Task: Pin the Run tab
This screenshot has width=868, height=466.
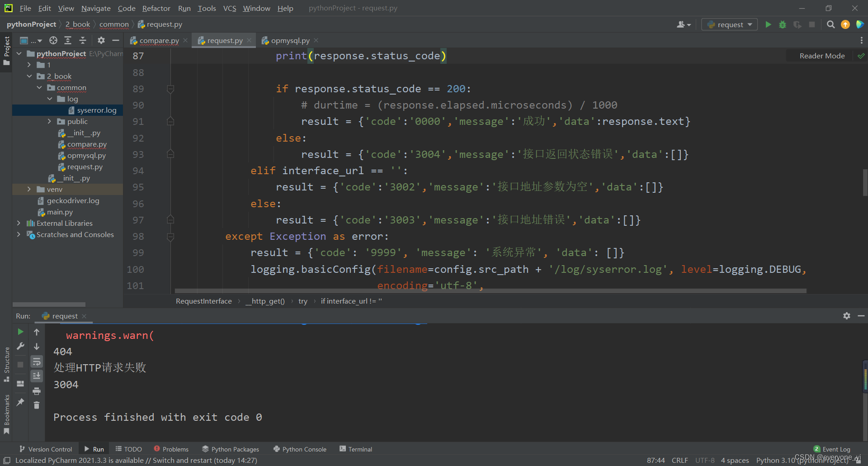Action: click(20, 402)
